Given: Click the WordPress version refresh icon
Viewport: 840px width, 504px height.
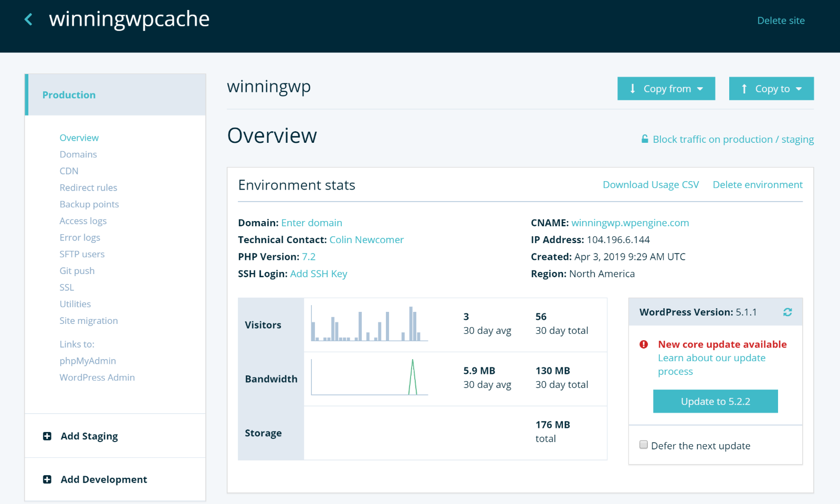Looking at the screenshot, I should 787,312.
